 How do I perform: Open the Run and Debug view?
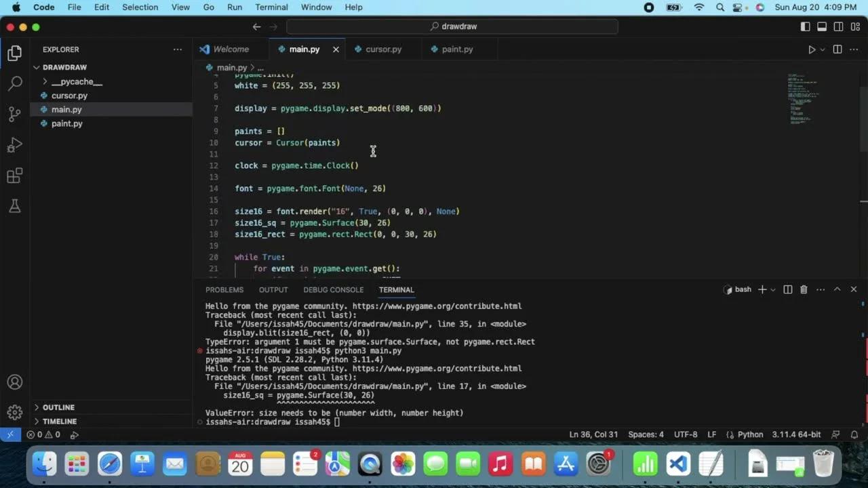[14, 144]
